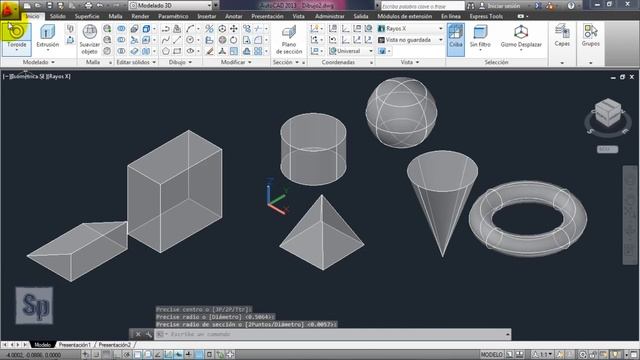640x360 pixels.
Task: Open the AutoCAD application menu button
Action: point(10,9)
